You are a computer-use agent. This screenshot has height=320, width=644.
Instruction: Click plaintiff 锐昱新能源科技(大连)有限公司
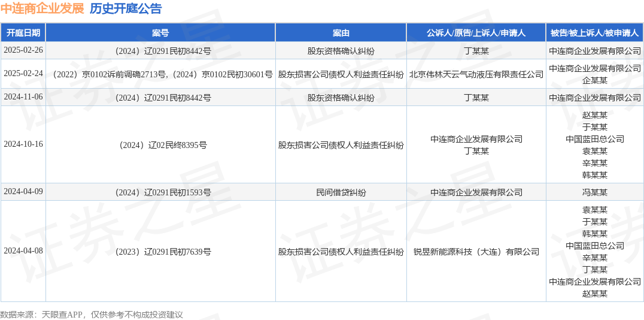(476, 252)
